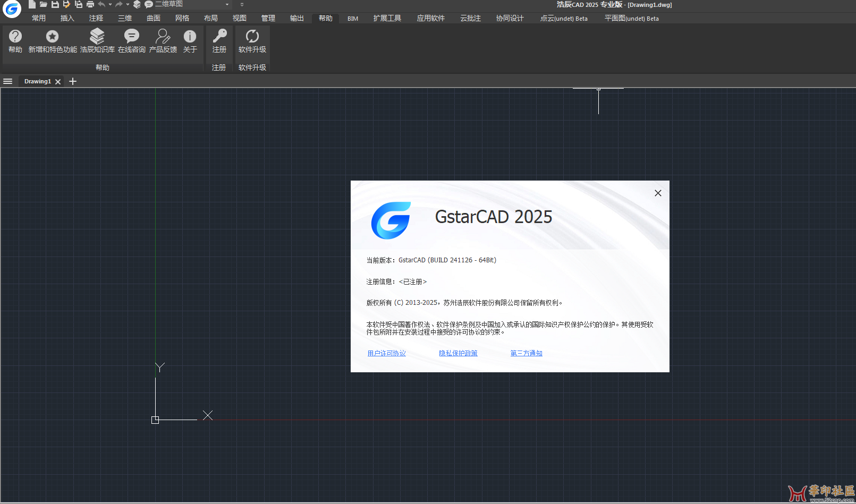This screenshot has width=856, height=504.
Task: Close the Drawing1 document tab
Action: (x=58, y=82)
